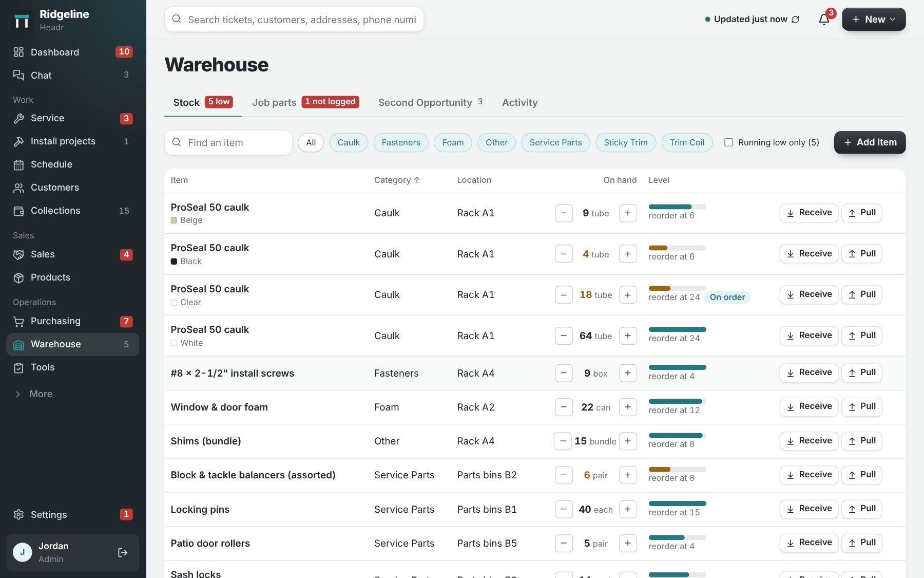Click the Beige color swatch
The width and height of the screenshot is (924, 578).
point(174,220)
